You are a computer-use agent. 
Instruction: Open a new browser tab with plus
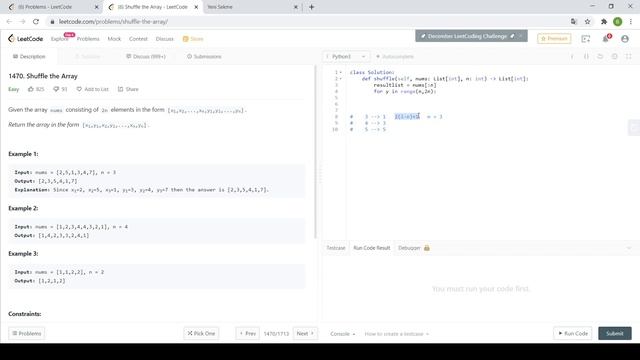coord(311,7)
